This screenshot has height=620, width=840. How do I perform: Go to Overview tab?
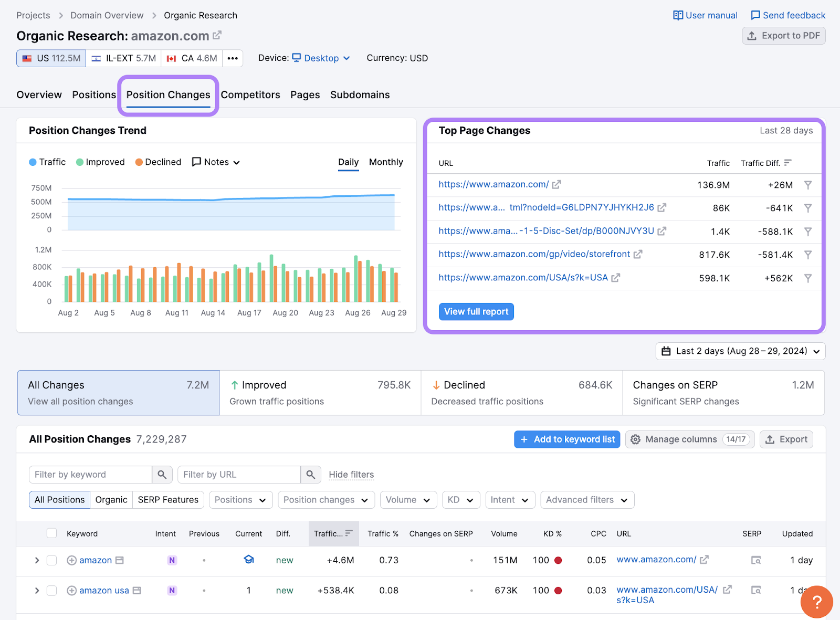39,95
